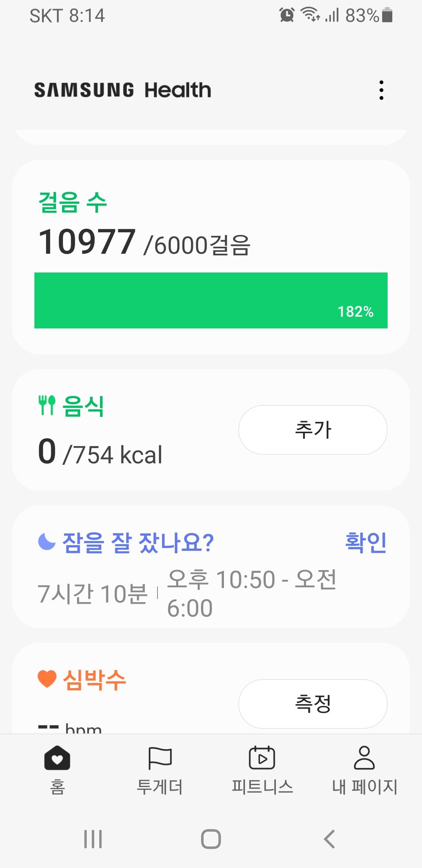The image size is (422, 868).
Task: Tap the crescent moon sleep icon
Action: (46, 542)
